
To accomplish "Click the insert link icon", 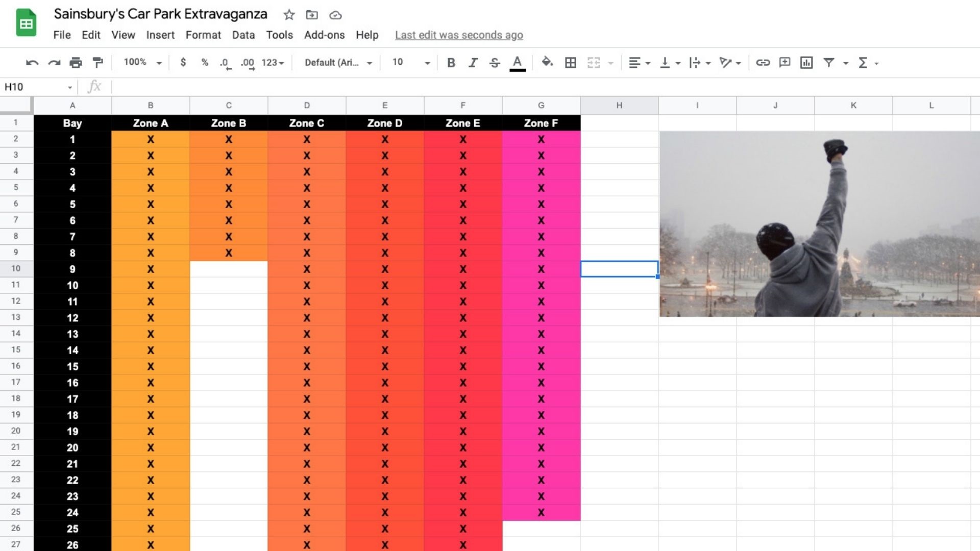I will [x=763, y=63].
